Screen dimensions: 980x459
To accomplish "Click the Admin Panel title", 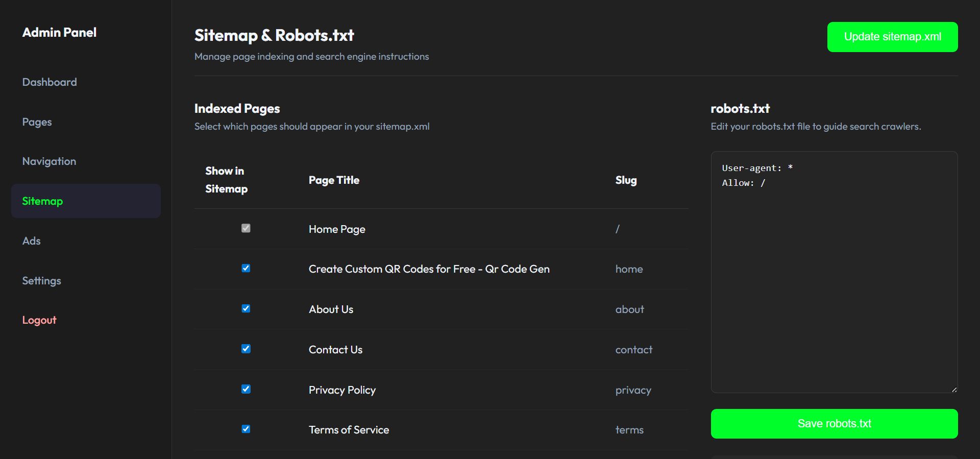I will (x=59, y=33).
